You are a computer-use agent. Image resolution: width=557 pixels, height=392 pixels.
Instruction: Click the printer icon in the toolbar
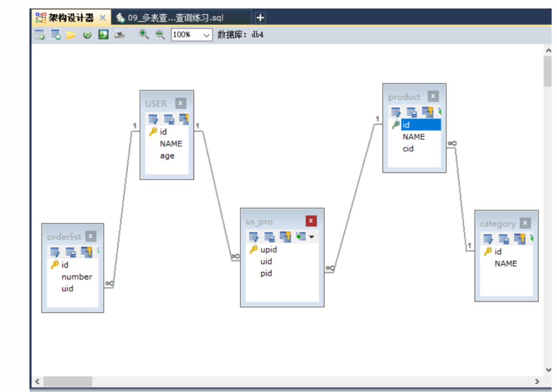coord(119,35)
